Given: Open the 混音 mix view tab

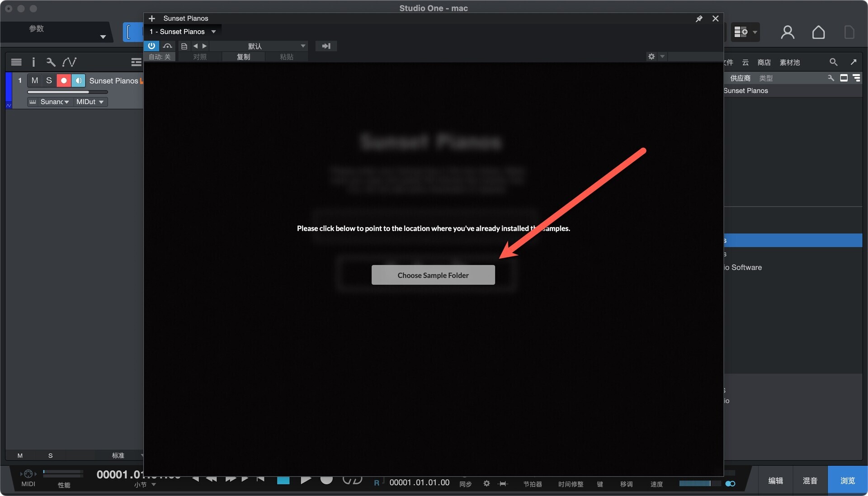Looking at the screenshot, I should (x=810, y=480).
